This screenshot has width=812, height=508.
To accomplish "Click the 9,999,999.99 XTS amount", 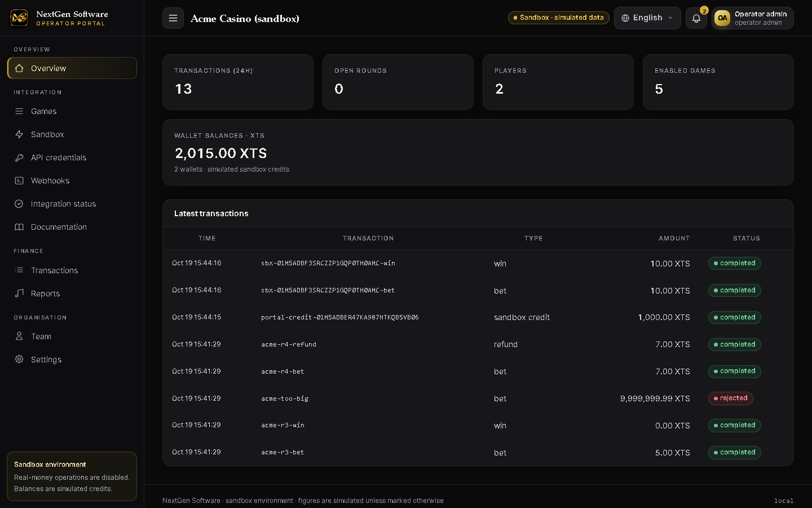I will pyautogui.click(x=655, y=398).
